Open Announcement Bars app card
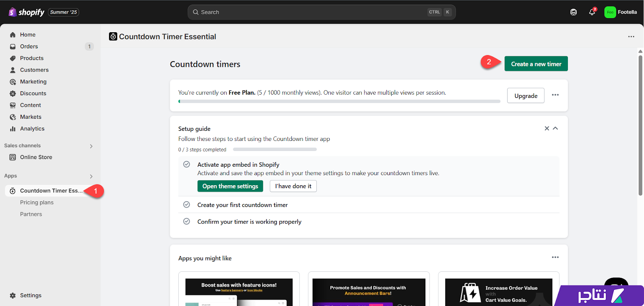Image resolution: width=644 pixels, height=306 pixels. [x=369, y=289]
